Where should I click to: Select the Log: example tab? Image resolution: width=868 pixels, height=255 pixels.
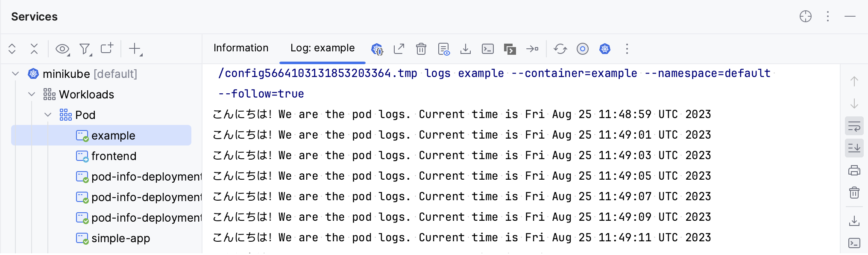pyautogui.click(x=323, y=48)
